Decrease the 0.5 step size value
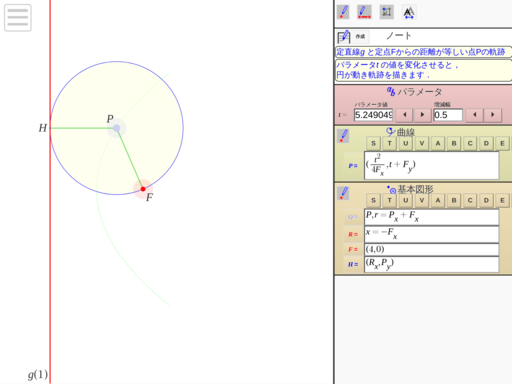Image resolution: width=512 pixels, height=384 pixels. pyautogui.click(x=475, y=115)
